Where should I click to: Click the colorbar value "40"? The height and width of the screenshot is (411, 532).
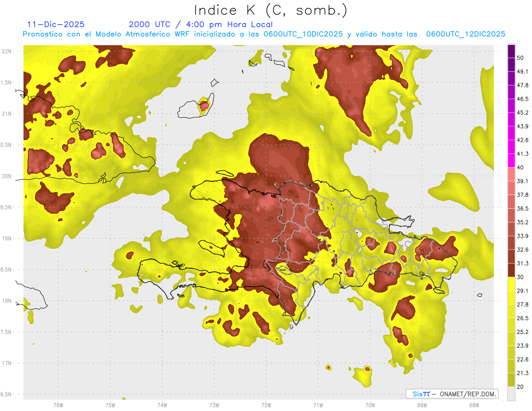point(520,167)
